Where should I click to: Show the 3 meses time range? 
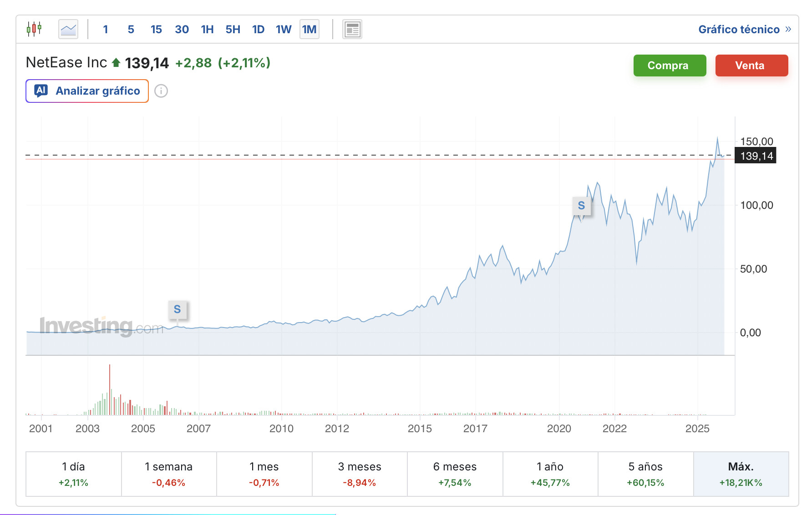[360, 474]
